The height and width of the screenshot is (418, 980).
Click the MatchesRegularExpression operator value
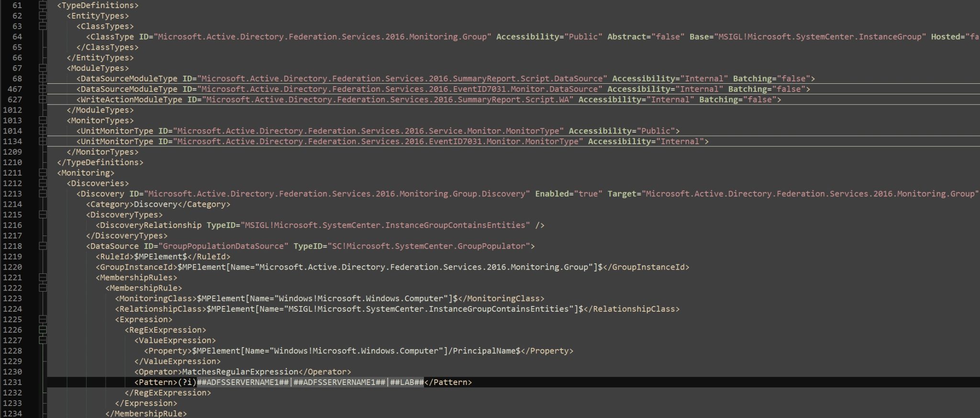(240, 372)
